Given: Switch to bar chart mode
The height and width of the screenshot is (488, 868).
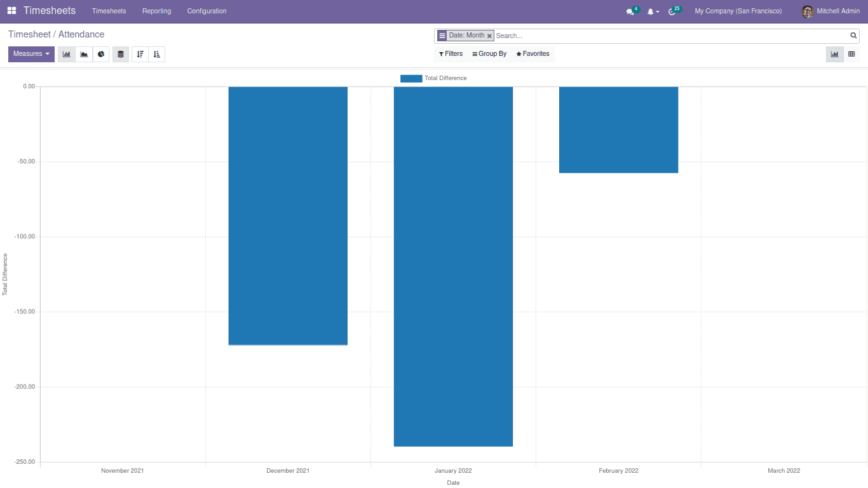Looking at the screenshot, I should click(x=67, y=54).
